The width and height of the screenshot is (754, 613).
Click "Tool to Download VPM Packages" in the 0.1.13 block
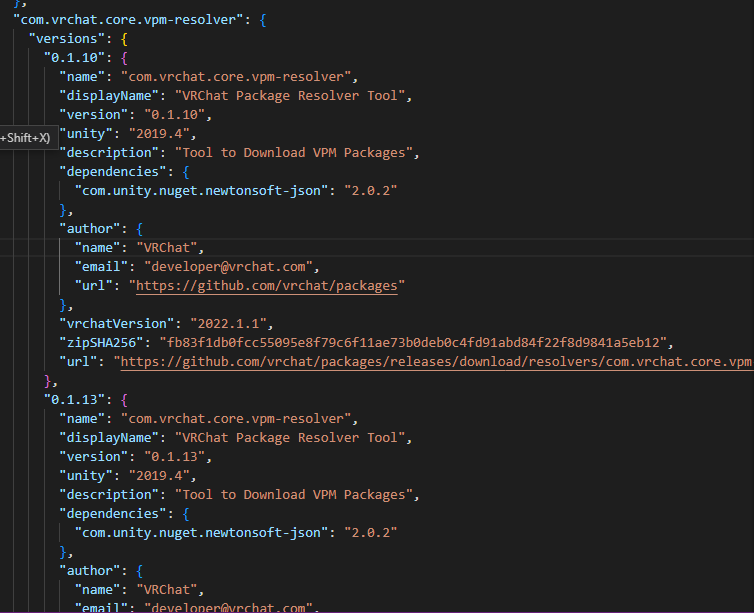pos(294,495)
